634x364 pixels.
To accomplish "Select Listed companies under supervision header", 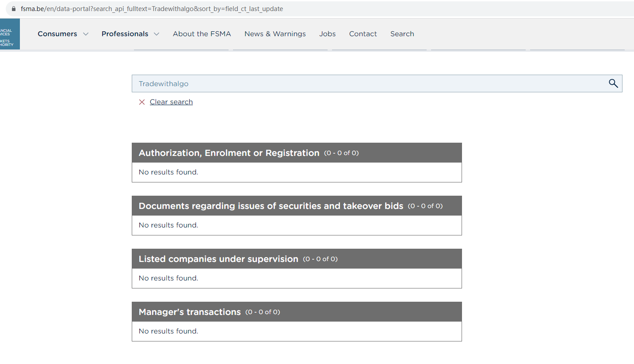I will (x=218, y=259).
